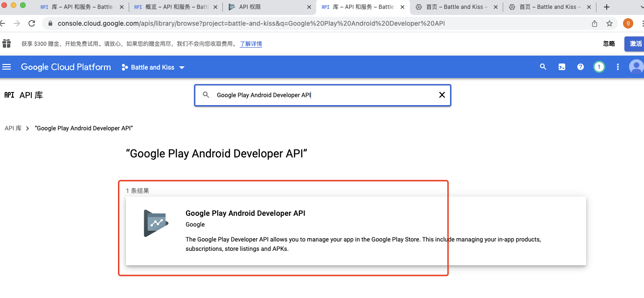644x298 pixels.
Task: Click the Google Play Developer API card icon
Action: (156, 223)
